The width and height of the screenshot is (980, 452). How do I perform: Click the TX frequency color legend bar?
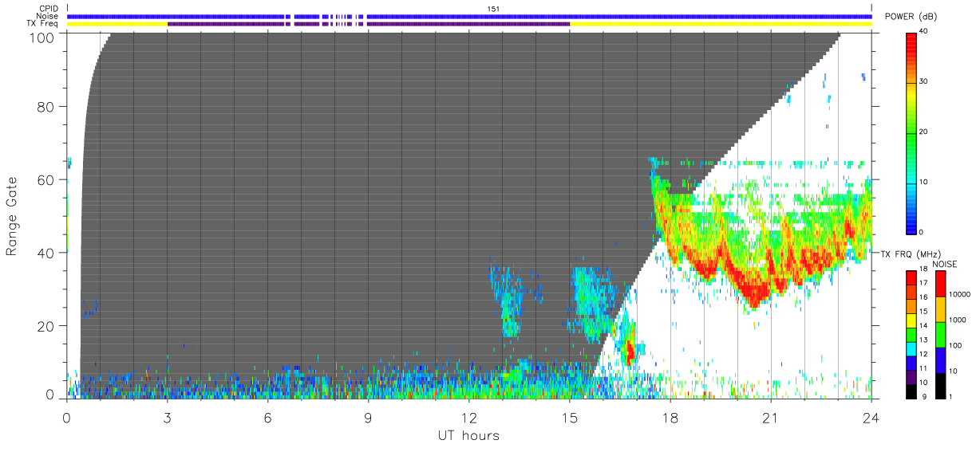coord(911,334)
